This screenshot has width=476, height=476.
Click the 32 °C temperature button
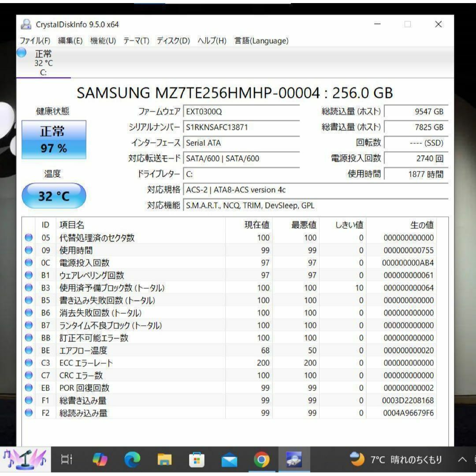point(54,196)
